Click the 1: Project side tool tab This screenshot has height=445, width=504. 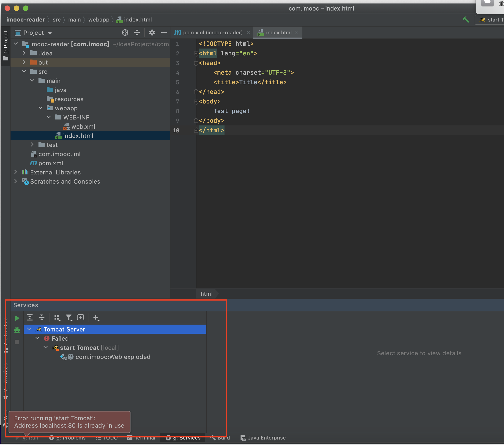tap(5, 46)
